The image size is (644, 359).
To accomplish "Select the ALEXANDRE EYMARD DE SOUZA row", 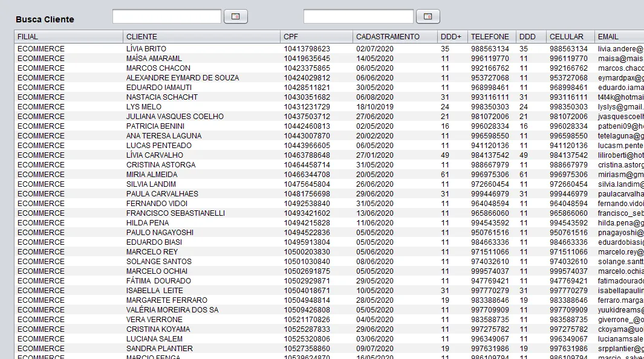I will (x=329, y=78).
